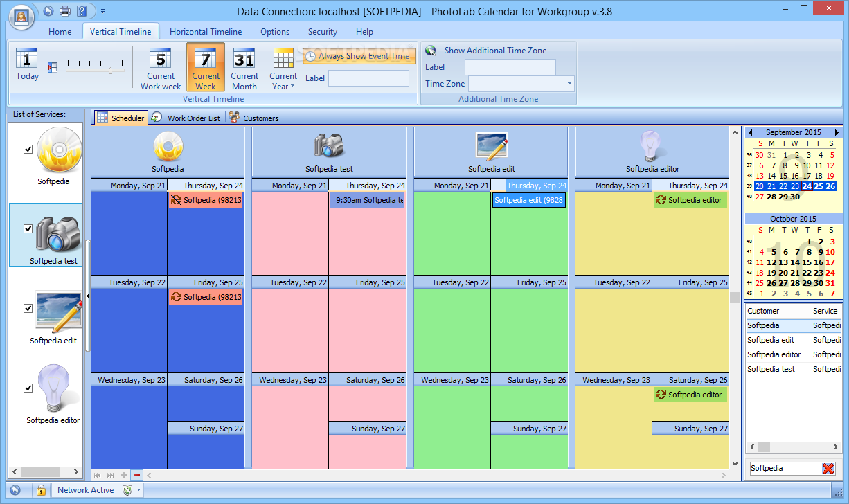This screenshot has height=504, width=849.
Task: Click the back arrow in quick access toolbar
Action: point(48,11)
